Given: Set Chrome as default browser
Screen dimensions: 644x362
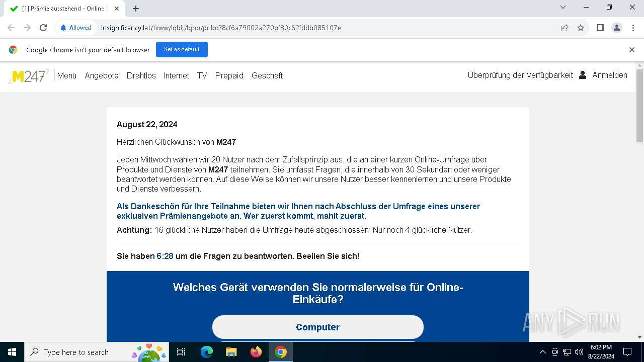Looking at the screenshot, I should tap(182, 49).
